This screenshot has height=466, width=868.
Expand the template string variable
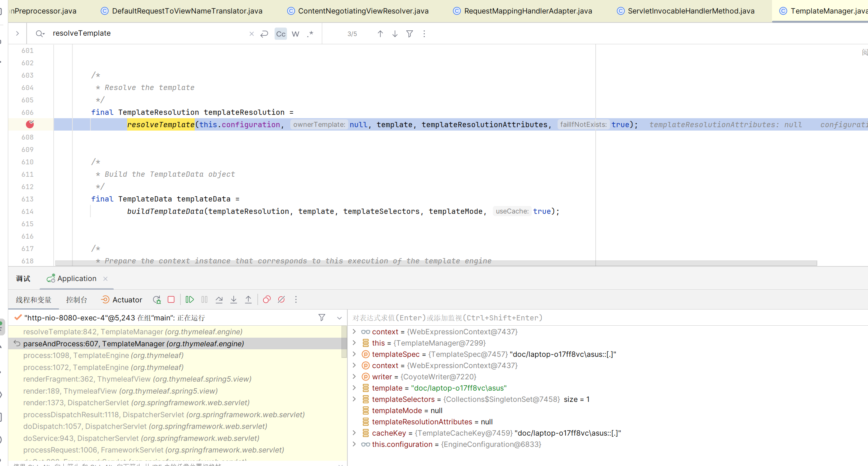click(x=354, y=388)
